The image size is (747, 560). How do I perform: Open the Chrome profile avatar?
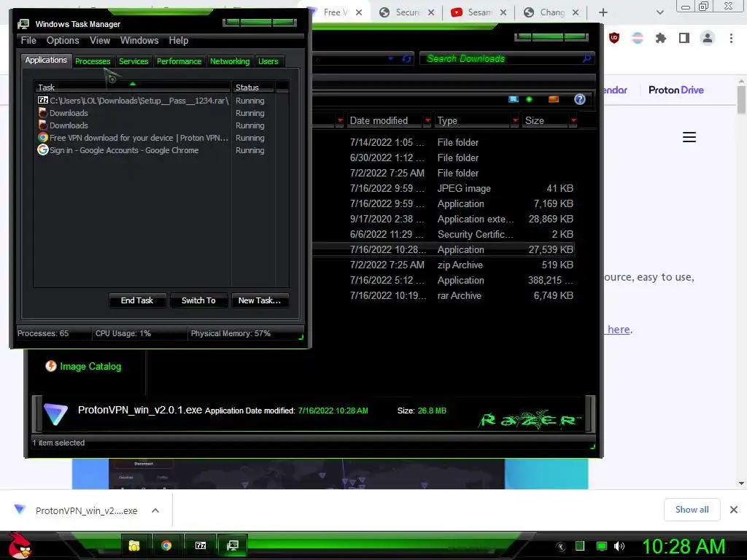[x=708, y=38]
